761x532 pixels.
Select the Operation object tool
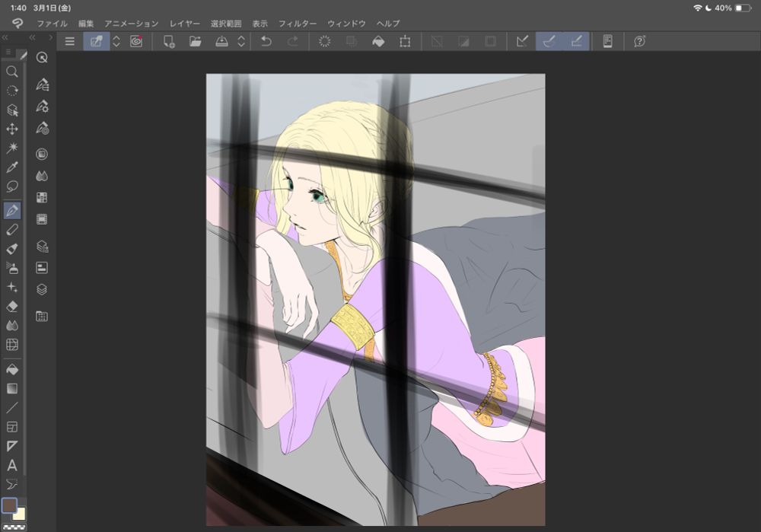click(12, 110)
